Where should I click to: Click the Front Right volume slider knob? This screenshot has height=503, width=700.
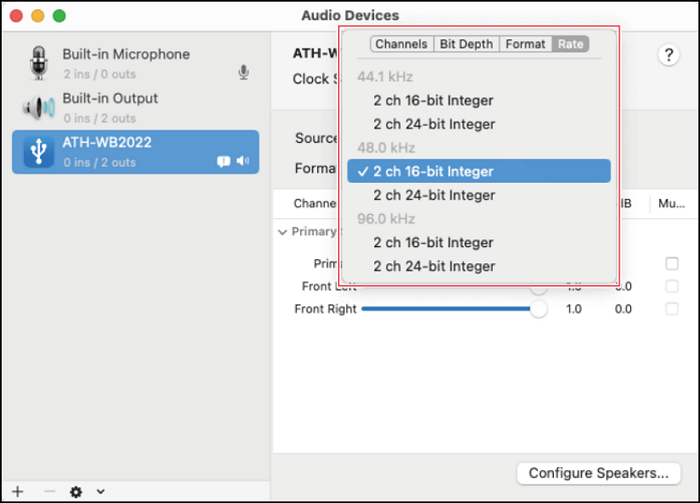pyautogui.click(x=539, y=309)
